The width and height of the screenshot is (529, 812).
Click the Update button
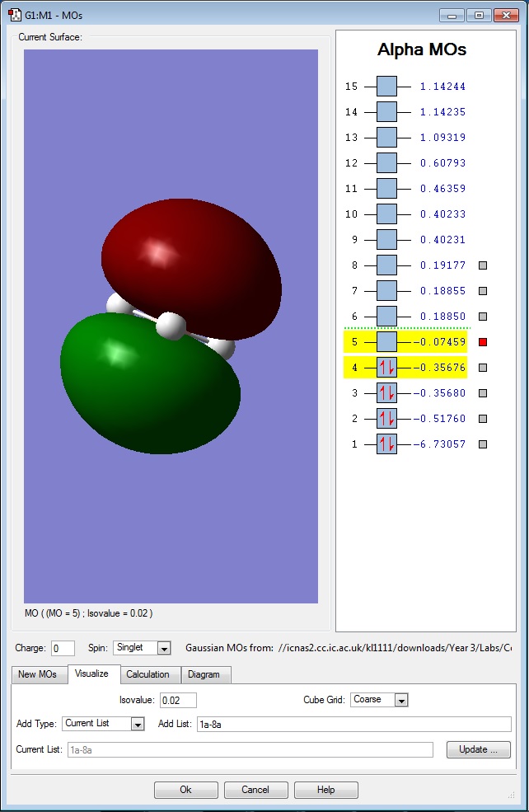click(478, 749)
